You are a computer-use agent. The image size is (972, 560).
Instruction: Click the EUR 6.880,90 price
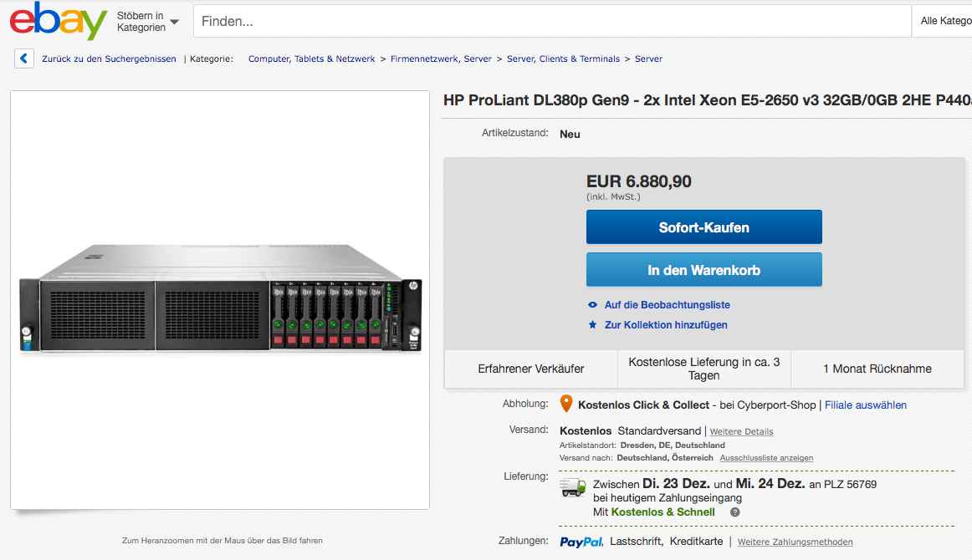(638, 181)
